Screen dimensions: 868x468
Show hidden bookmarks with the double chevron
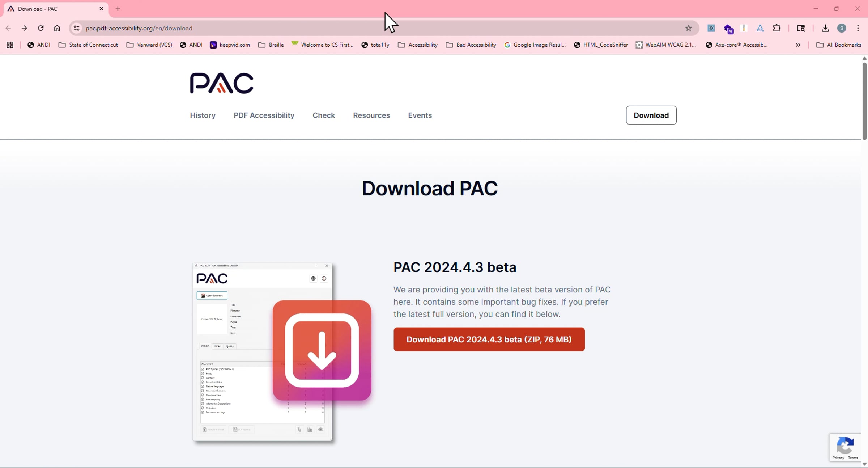798,45
